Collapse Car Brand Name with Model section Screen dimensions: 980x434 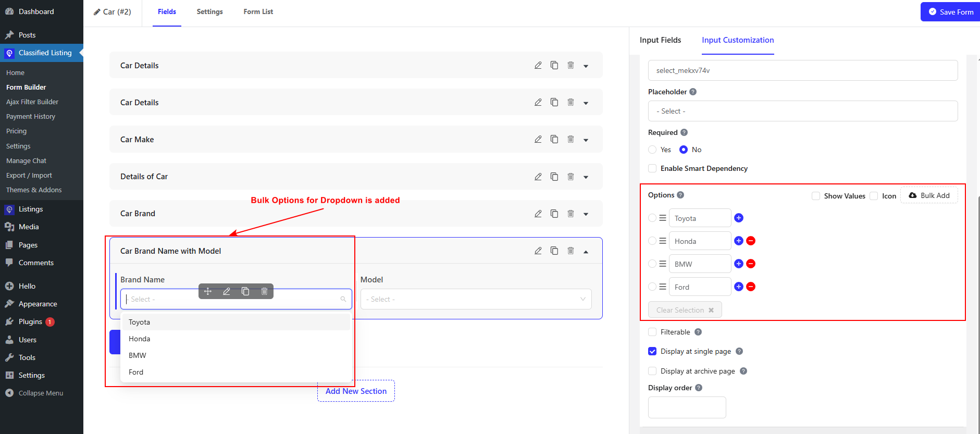point(586,252)
